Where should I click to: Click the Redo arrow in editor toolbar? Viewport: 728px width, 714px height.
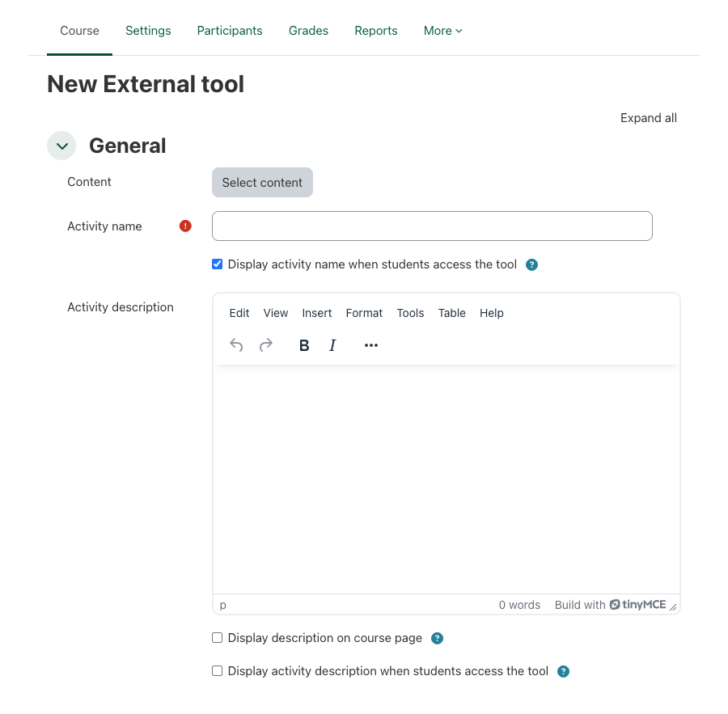[265, 345]
